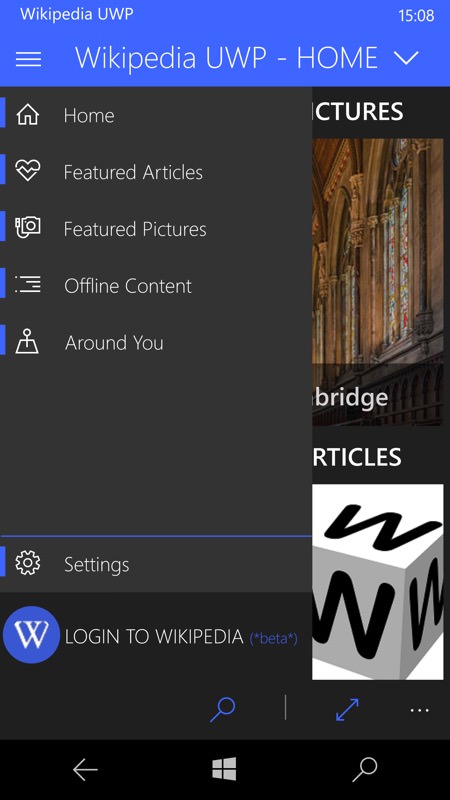
Task: Toggle fullscreen with the blue arrows icon
Action: click(x=347, y=710)
